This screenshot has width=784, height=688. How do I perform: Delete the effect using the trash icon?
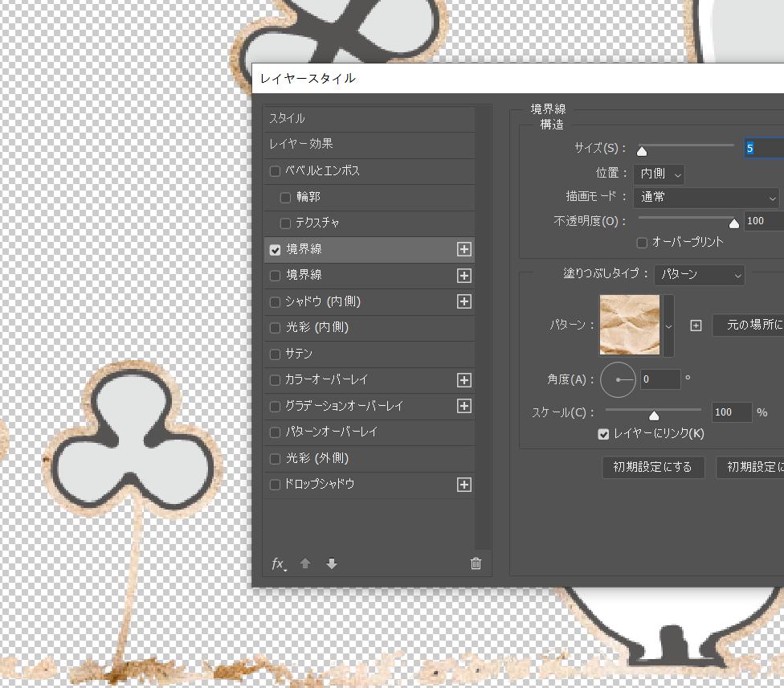[x=476, y=563]
